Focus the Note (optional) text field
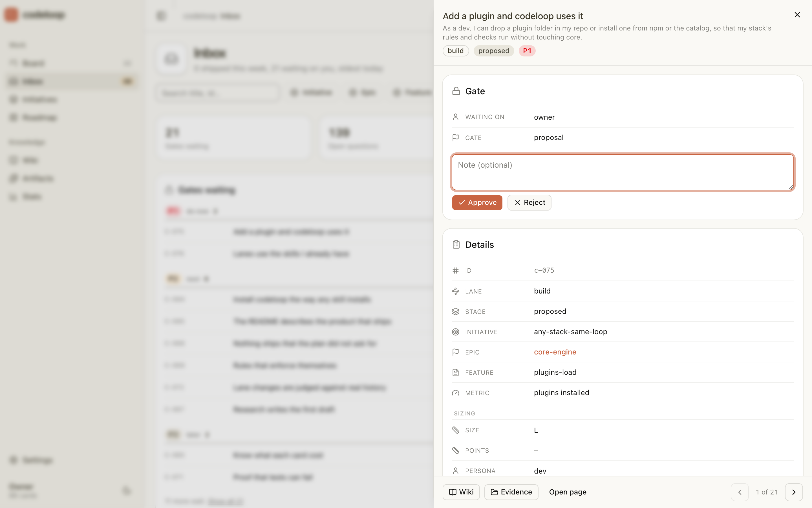This screenshot has height=508, width=812. pyautogui.click(x=623, y=172)
